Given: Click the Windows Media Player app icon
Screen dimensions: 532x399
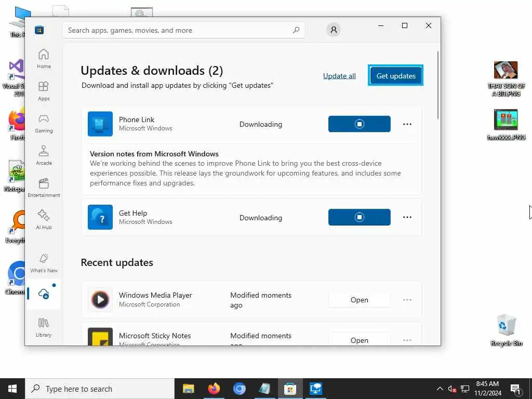Looking at the screenshot, I should [100, 300].
